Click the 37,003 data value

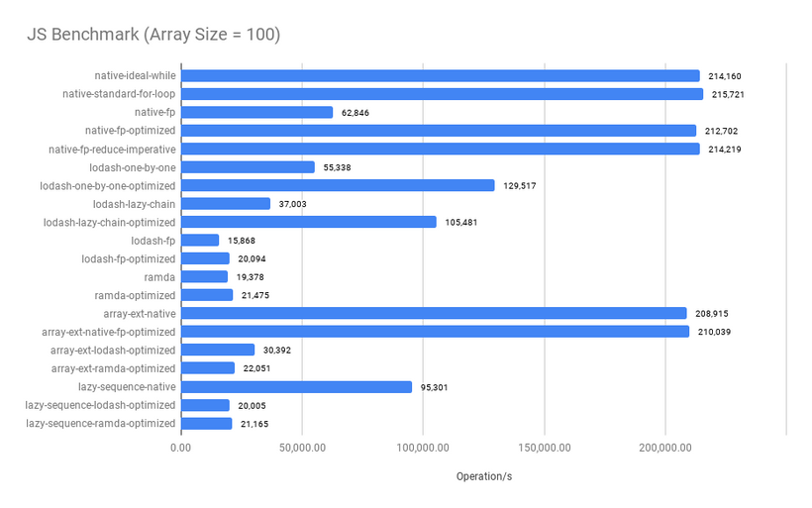[x=292, y=204]
